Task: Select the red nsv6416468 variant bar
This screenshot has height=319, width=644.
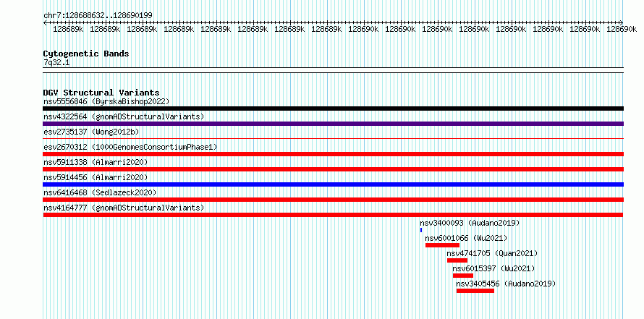Action: point(333,200)
